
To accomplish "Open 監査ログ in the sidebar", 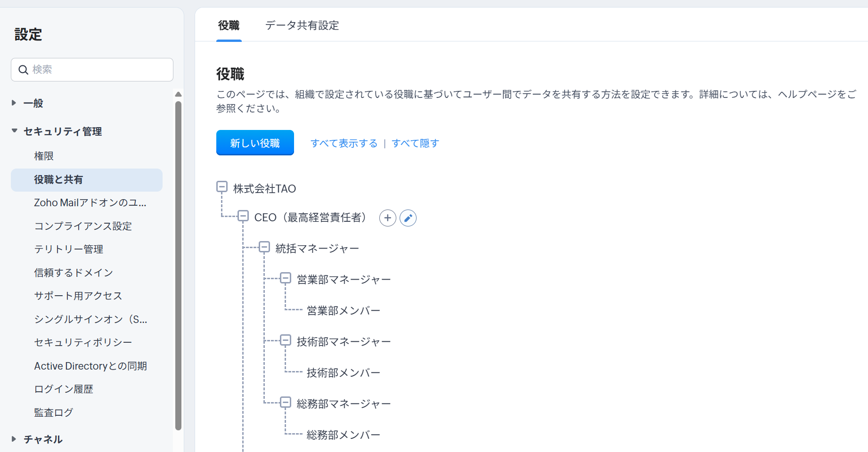I will [54, 412].
